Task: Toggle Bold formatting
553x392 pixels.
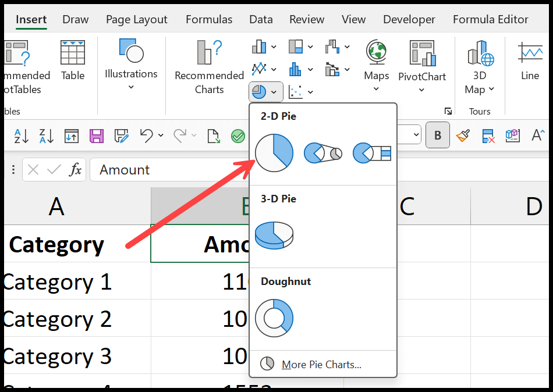Action: 437,135
